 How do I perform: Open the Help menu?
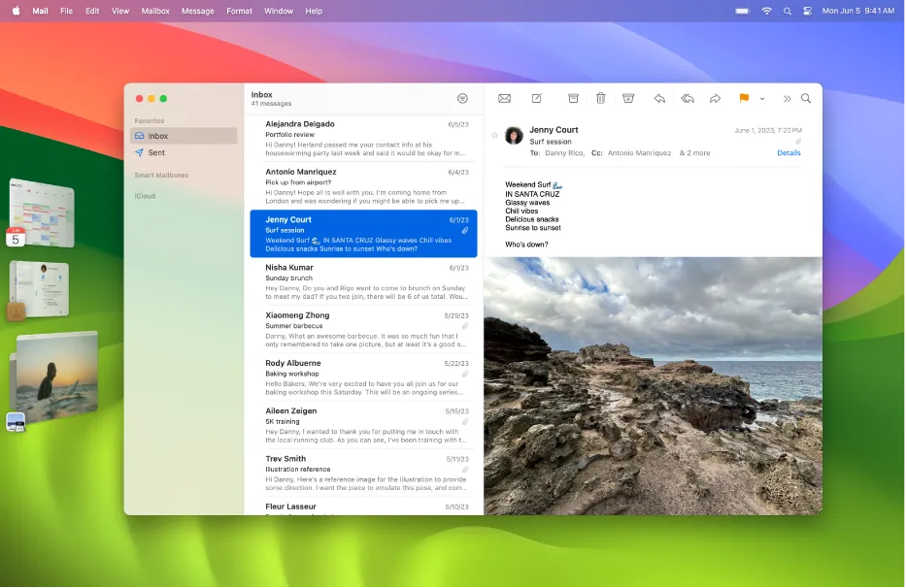(x=314, y=11)
